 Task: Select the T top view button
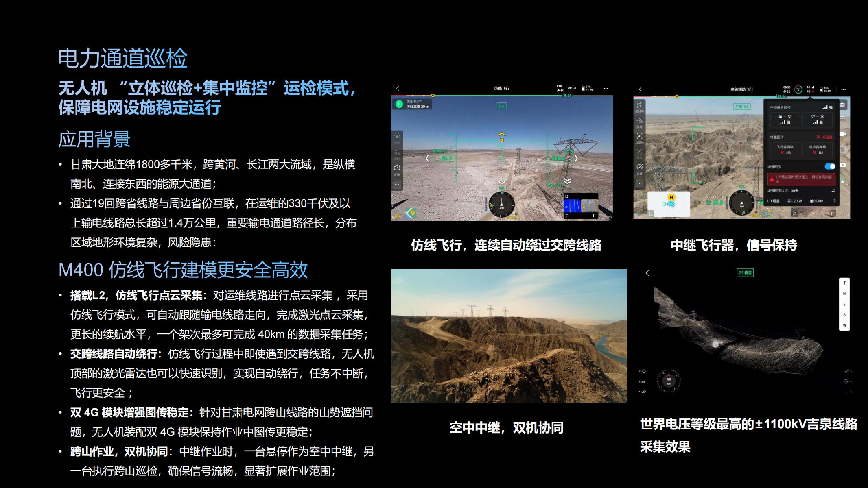[x=844, y=283]
